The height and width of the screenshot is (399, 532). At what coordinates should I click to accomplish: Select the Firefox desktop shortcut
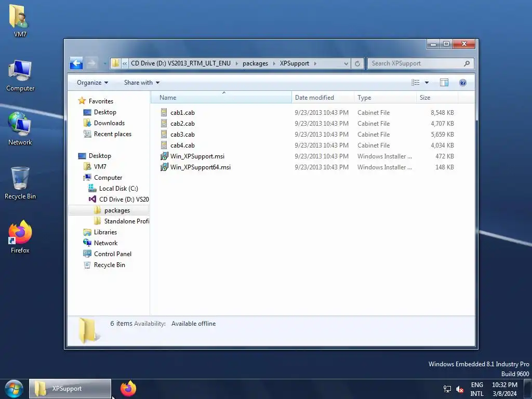[20, 237]
